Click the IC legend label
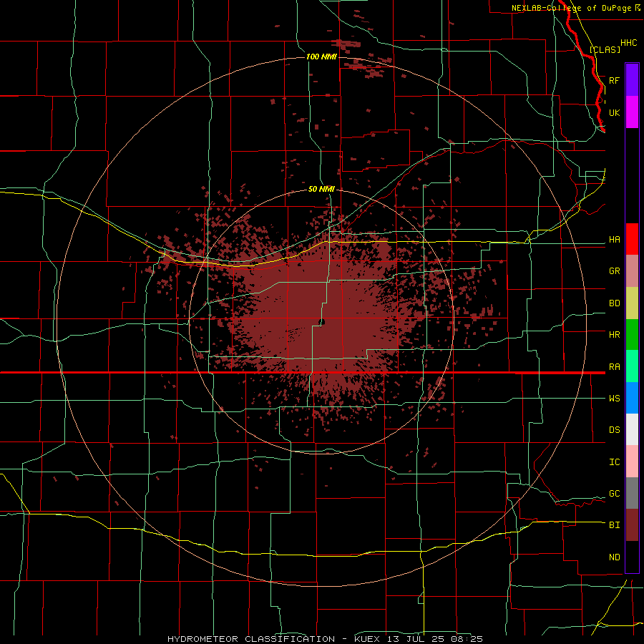Viewport: 644px width, 644px height. 614,462
